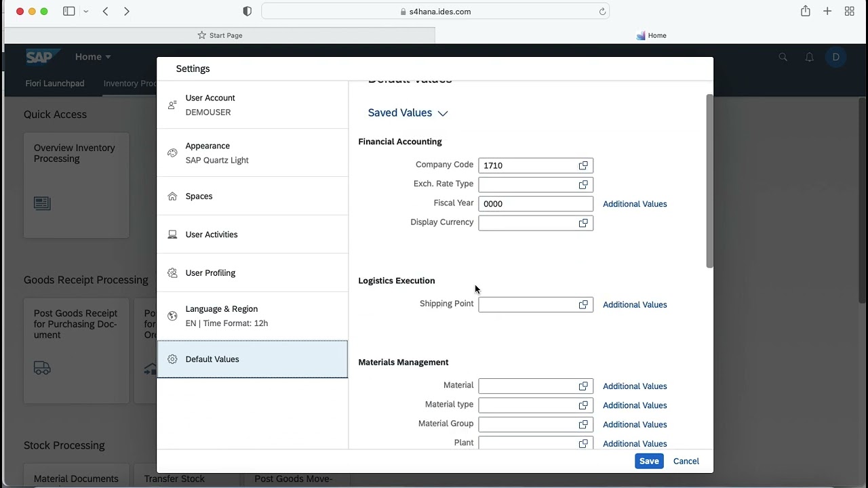Open Post Goods Receipt for Purchasing Document tile
This screenshot has height=488, width=868.
[77, 350]
